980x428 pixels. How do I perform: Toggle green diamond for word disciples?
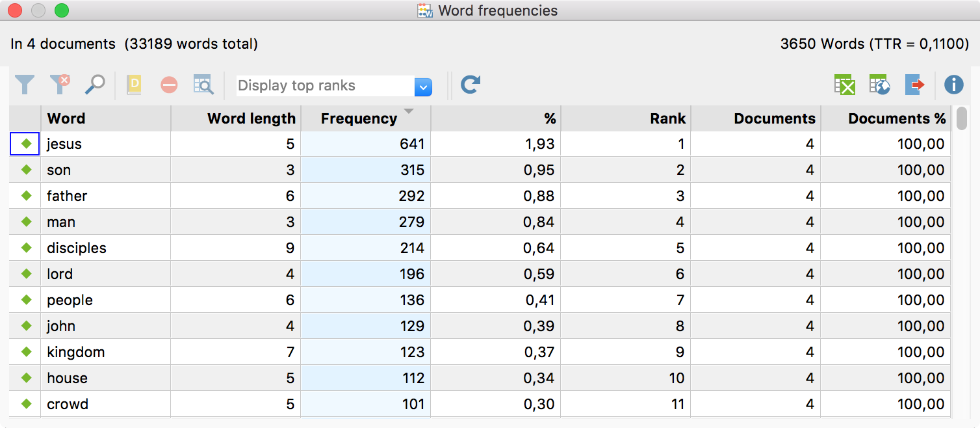tap(26, 248)
